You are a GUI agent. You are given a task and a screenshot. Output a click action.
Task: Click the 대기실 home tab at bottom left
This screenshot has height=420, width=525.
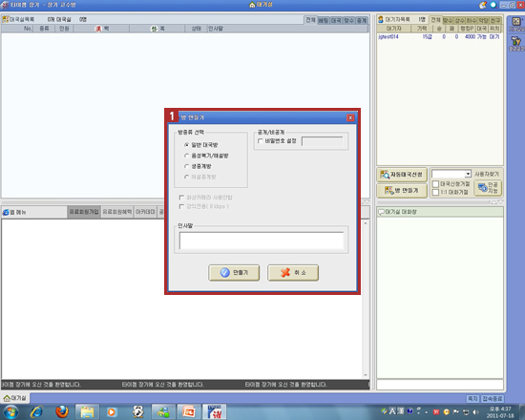[x=14, y=398]
